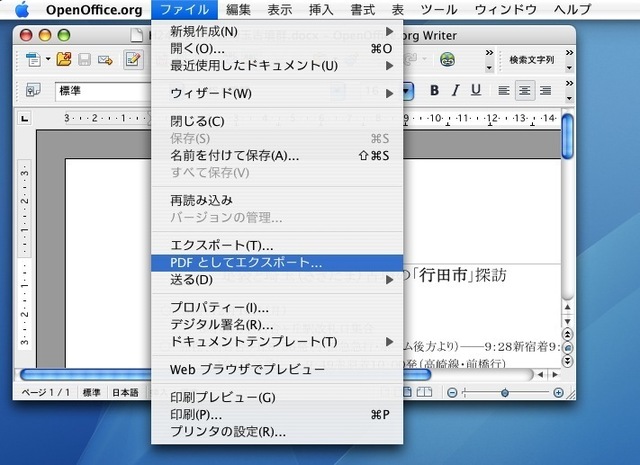Image resolution: width=640 pixels, height=465 pixels.
Task: Open プロパティー(I)... dialog
Action: 277,307
